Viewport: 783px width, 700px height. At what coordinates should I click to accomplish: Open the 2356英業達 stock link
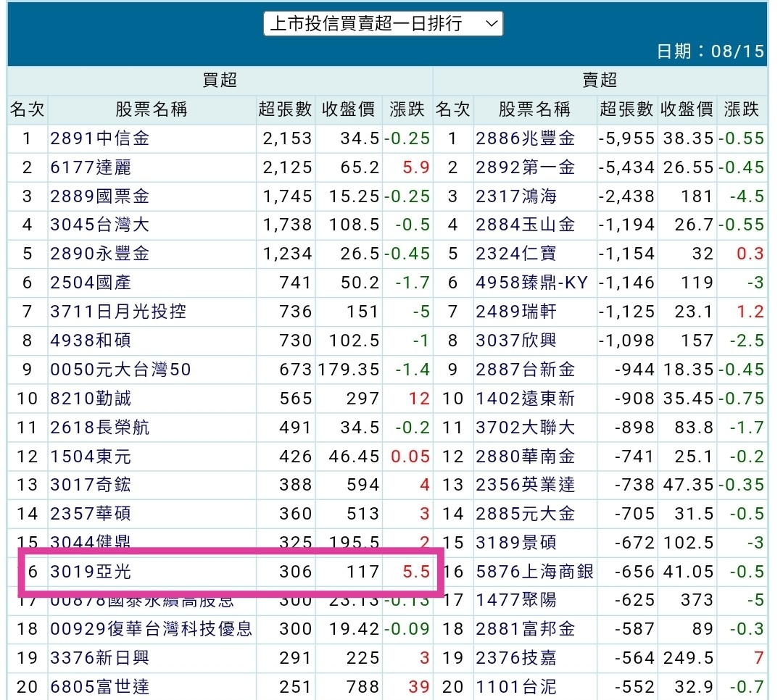tap(526, 485)
